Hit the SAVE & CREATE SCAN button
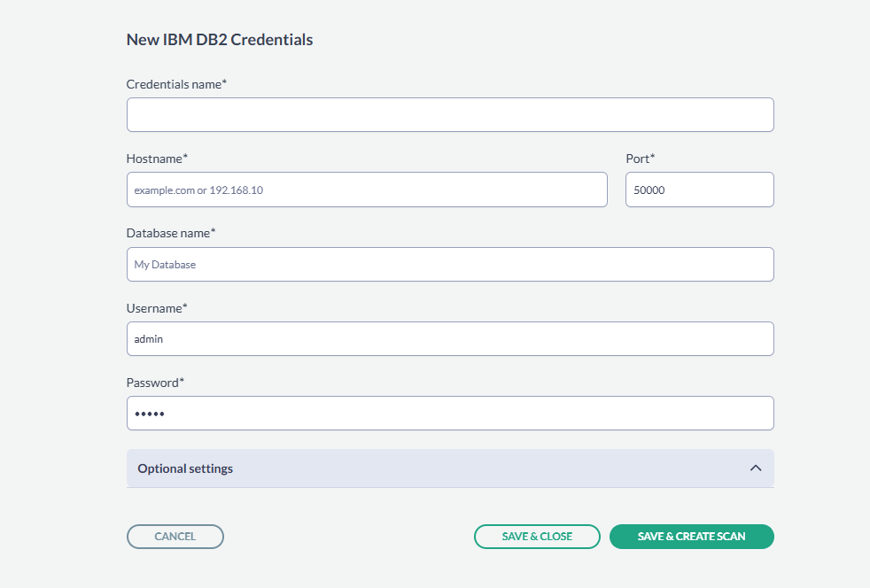This screenshot has height=588, width=870. click(691, 537)
